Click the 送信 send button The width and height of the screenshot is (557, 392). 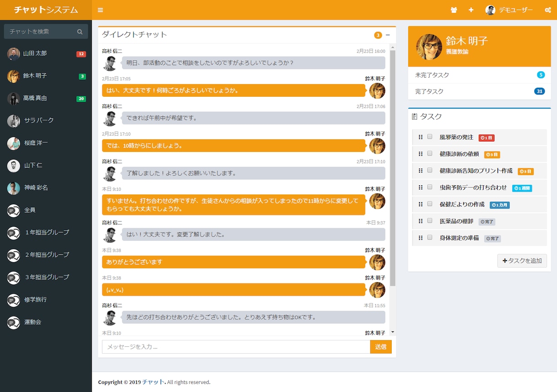pyautogui.click(x=381, y=347)
